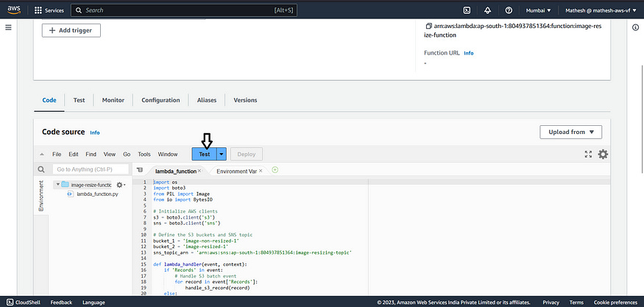
Task: Copy the function ARN with the copy icon
Action: click(x=428, y=26)
